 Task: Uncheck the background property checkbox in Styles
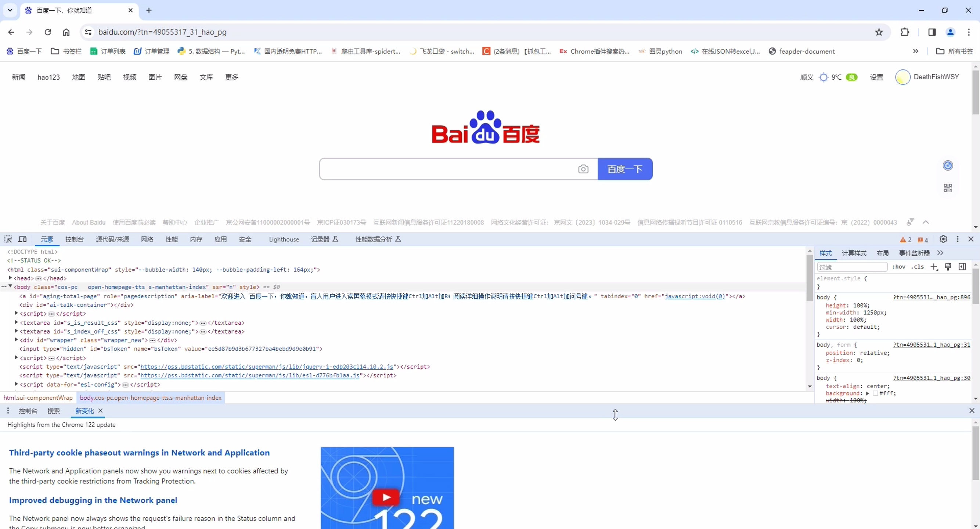(x=821, y=394)
